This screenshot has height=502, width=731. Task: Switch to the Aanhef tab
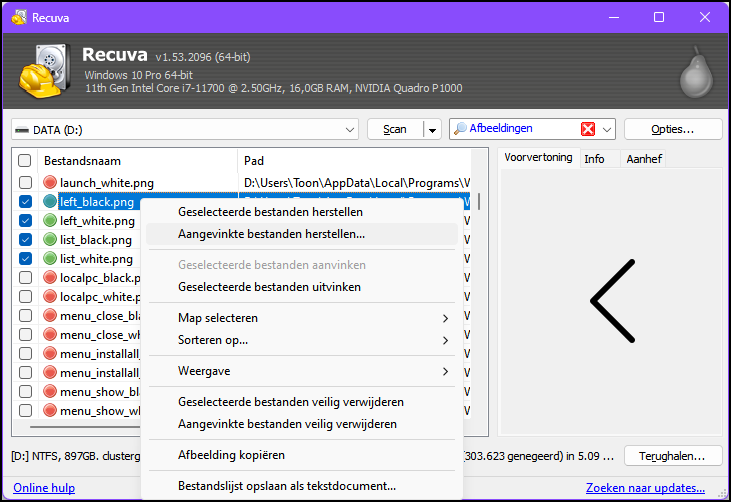(644, 159)
